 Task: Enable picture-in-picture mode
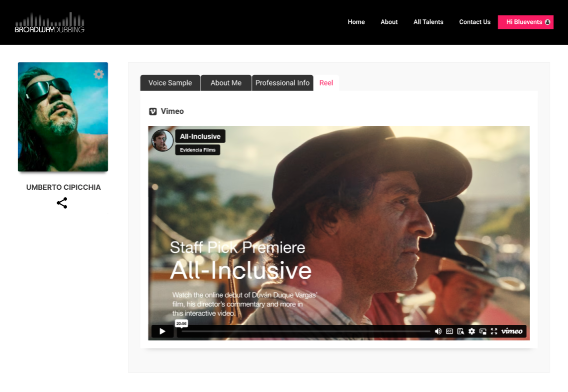(x=483, y=331)
